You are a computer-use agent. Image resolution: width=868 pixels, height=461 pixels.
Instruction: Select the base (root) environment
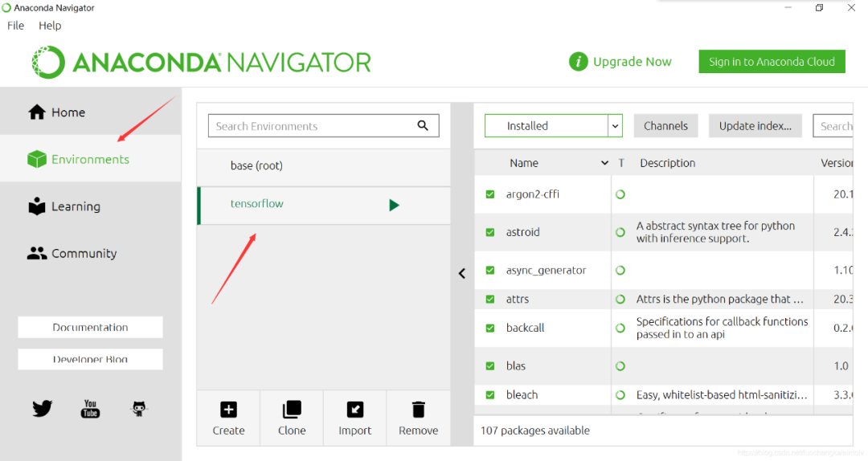pos(324,166)
